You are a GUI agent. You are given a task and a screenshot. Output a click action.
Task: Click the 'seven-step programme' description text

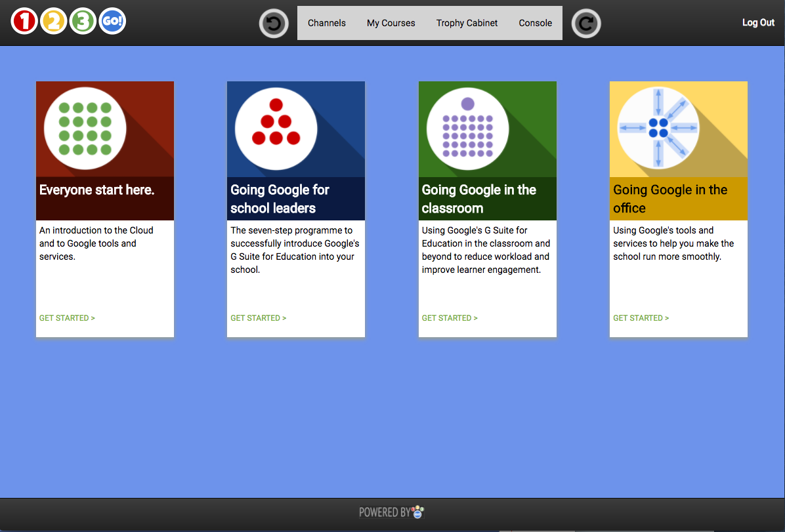pyautogui.click(x=295, y=250)
